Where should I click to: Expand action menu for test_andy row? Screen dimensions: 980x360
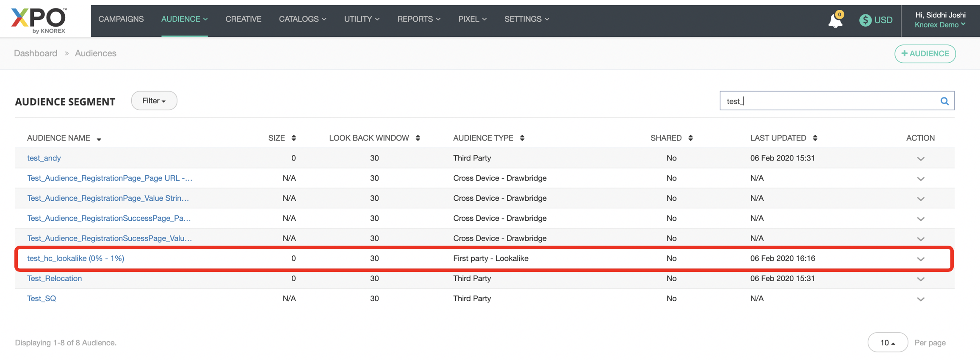tap(920, 159)
